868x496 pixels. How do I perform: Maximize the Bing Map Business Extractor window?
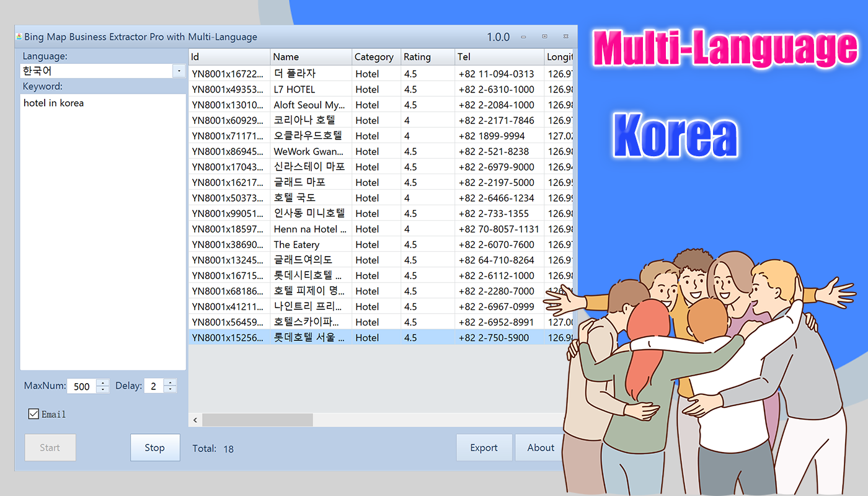[x=545, y=37]
